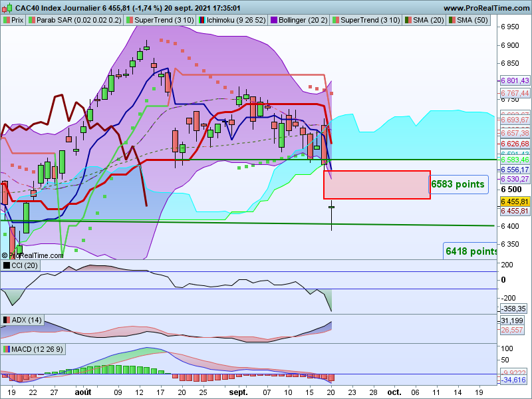
Task: Click the purple Bollinger indicator icon
Action: coord(274,20)
